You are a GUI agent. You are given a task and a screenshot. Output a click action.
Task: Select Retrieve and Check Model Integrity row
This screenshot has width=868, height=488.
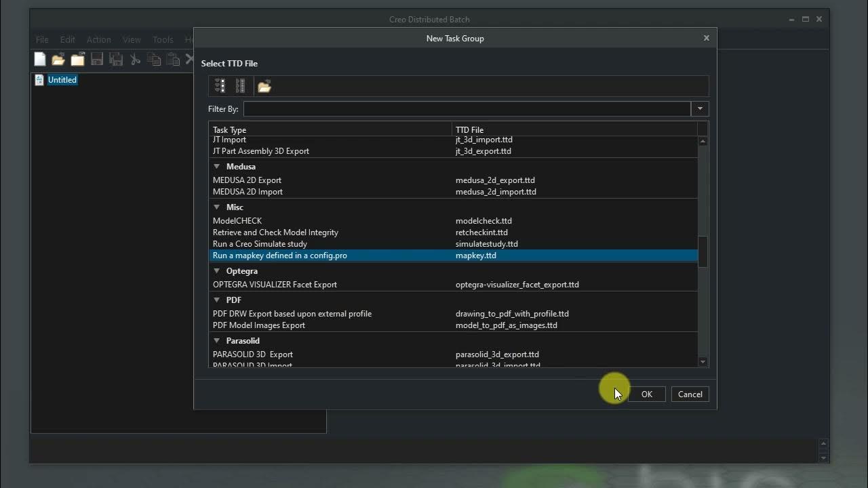453,232
